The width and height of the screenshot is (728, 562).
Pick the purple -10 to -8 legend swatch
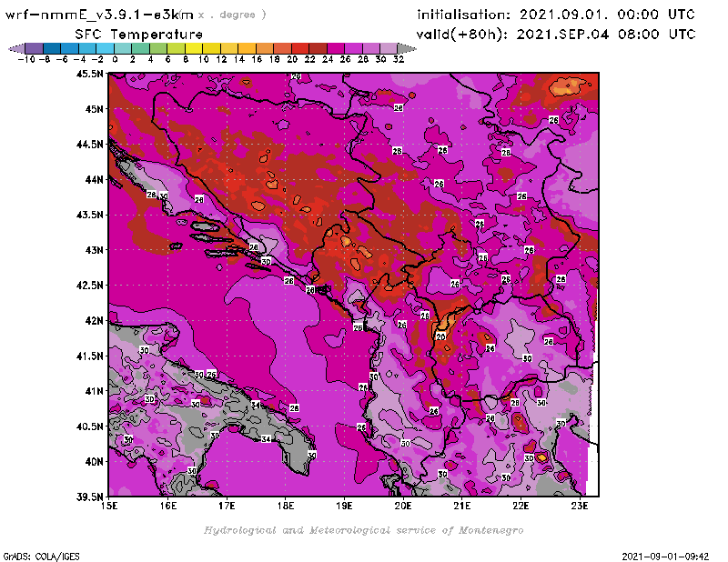click(35, 48)
